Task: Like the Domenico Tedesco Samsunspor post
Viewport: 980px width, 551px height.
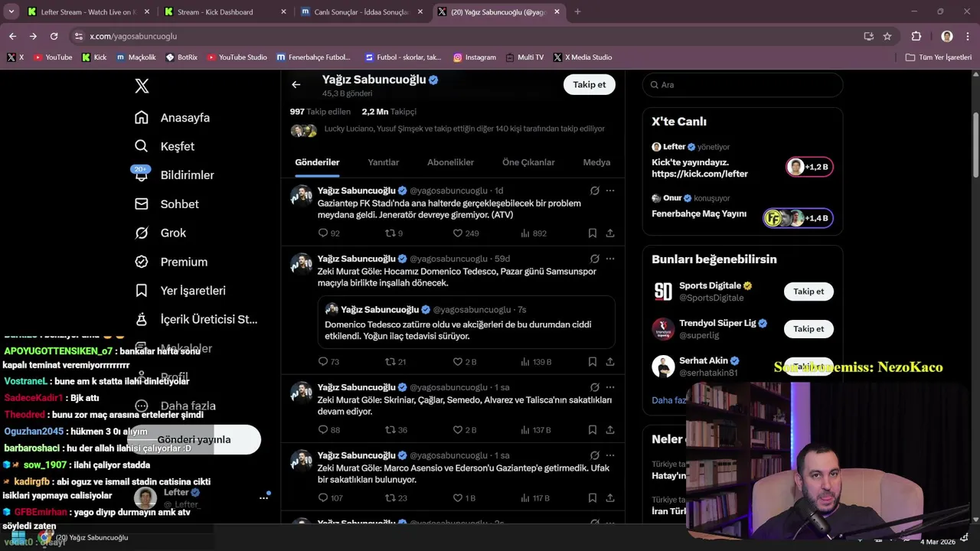Action: [464, 362]
